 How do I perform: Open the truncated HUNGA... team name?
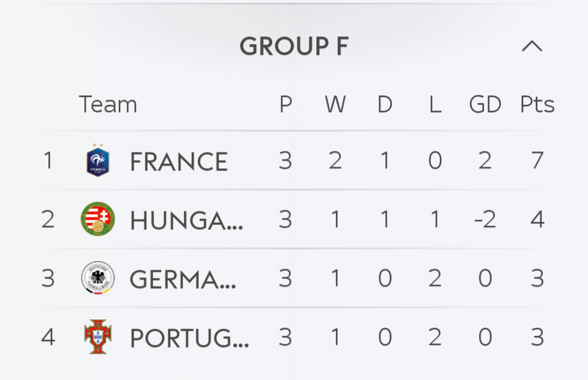tap(186, 221)
